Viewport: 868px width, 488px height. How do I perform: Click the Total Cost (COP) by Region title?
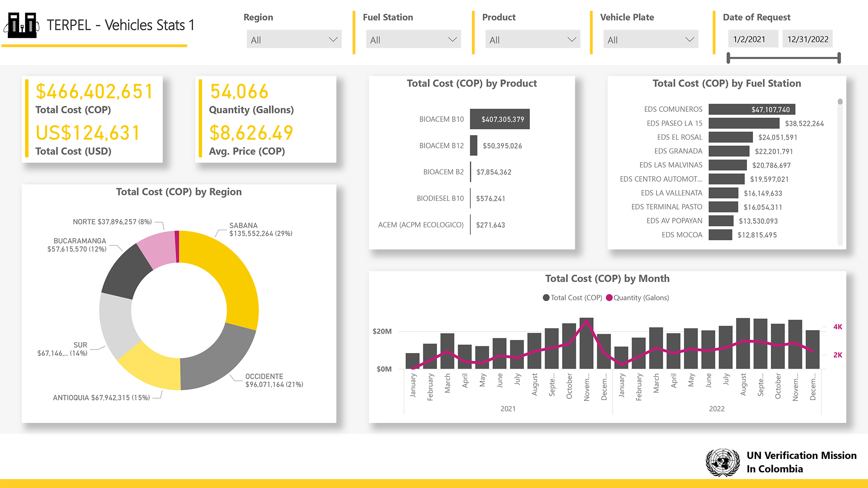click(x=179, y=192)
